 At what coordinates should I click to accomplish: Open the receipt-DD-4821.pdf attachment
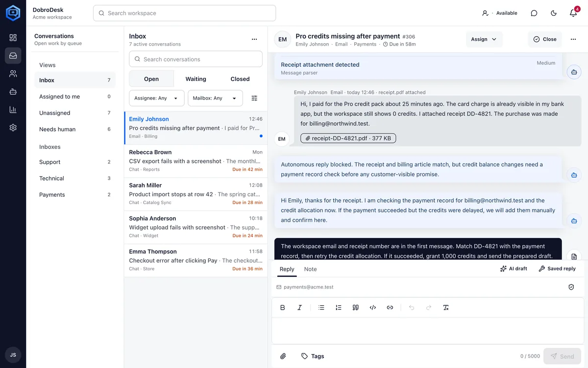(x=348, y=138)
